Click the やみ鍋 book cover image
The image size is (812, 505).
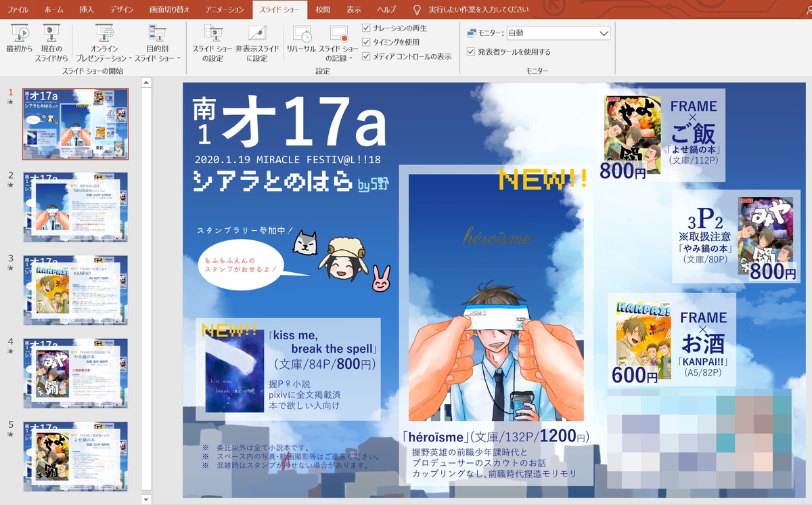click(766, 234)
